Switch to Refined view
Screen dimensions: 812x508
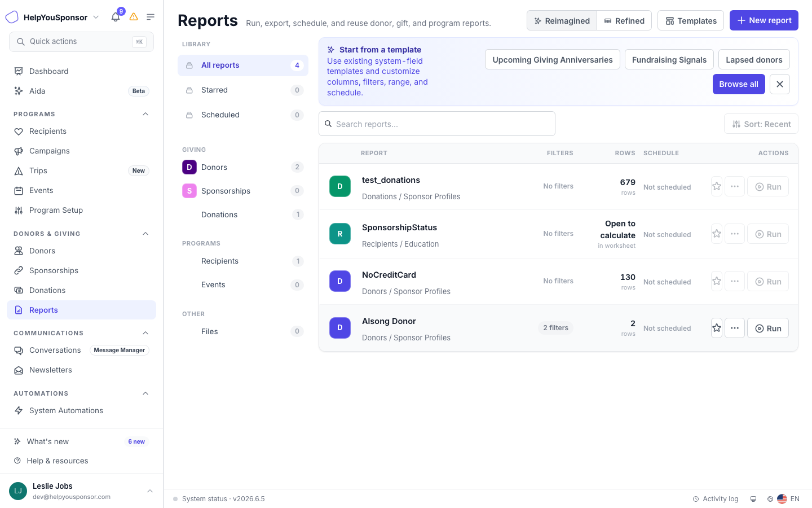pyautogui.click(x=624, y=21)
